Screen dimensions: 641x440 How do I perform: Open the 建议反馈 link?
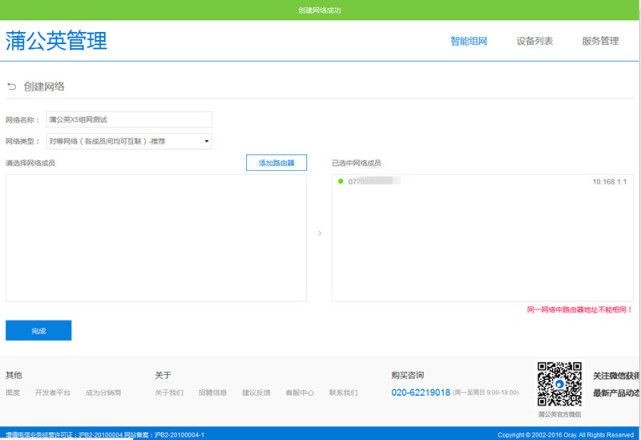click(256, 393)
